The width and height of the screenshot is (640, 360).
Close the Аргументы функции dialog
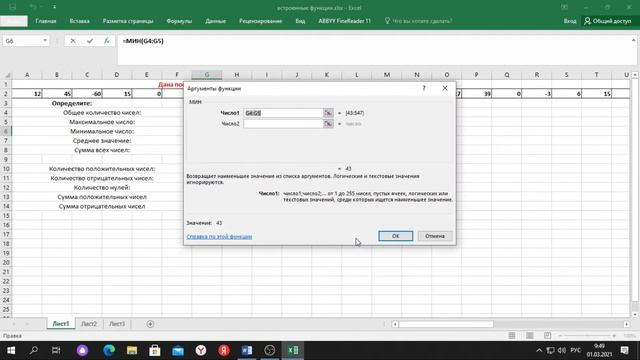click(x=445, y=88)
